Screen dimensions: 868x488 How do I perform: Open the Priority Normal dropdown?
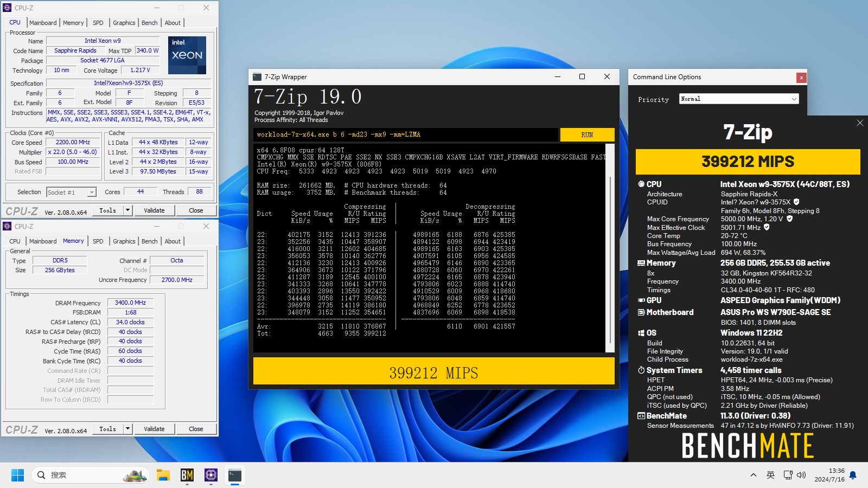(x=739, y=99)
